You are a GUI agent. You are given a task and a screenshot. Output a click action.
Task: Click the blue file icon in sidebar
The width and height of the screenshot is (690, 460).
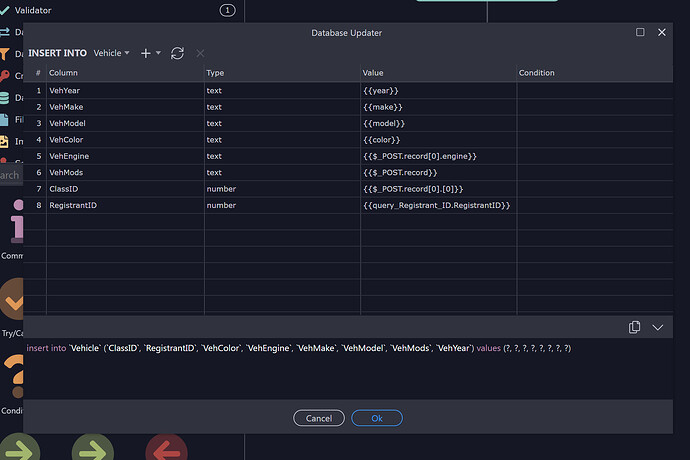click(4, 119)
